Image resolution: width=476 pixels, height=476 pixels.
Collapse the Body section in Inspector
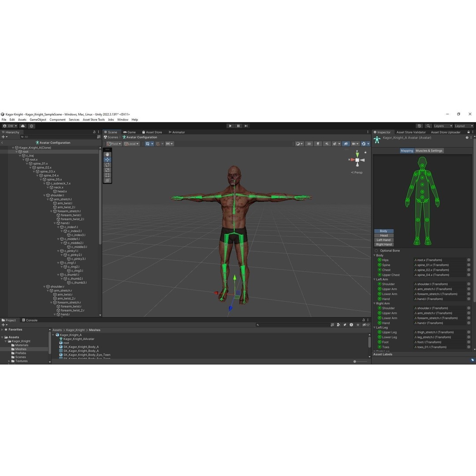click(375, 256)
